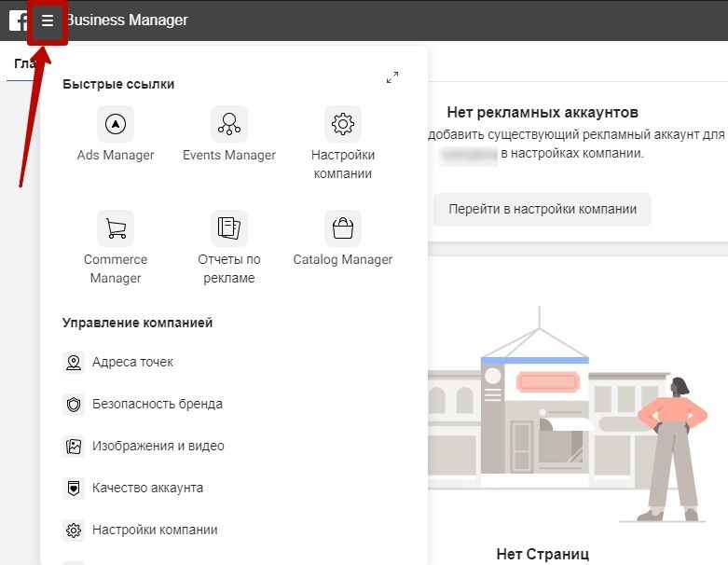Click the Commerce Manager label
728x565 pixels.
(x=116, y=269)
